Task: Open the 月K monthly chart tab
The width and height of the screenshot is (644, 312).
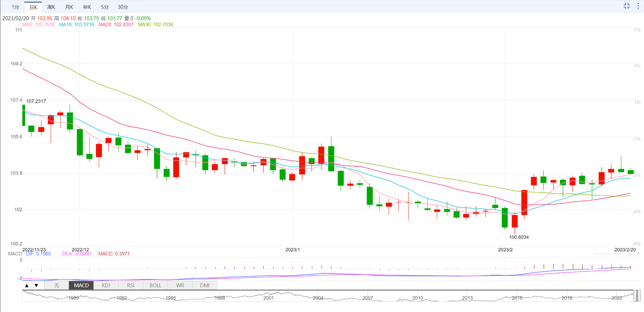Action: [69, 7]
